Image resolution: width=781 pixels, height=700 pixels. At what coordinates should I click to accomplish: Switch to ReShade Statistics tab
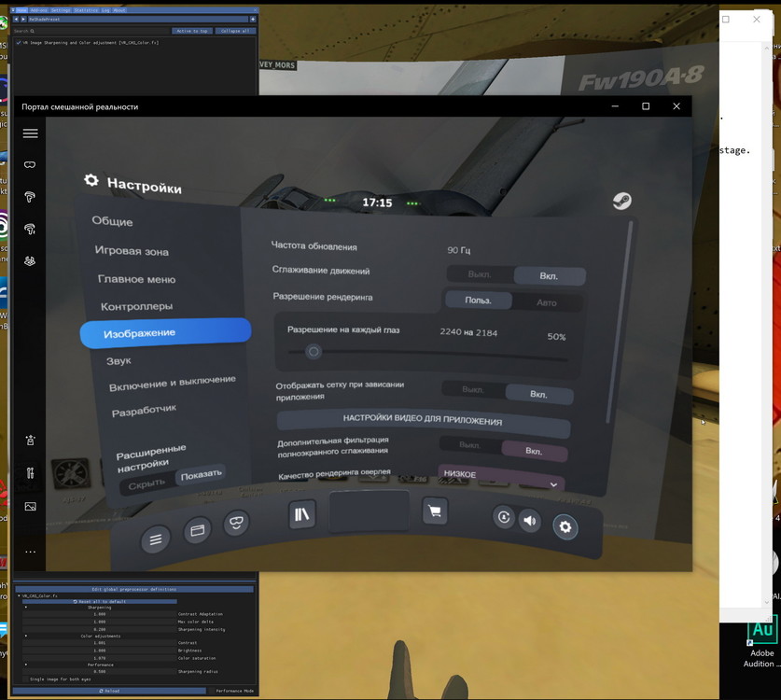pos(86,10)
